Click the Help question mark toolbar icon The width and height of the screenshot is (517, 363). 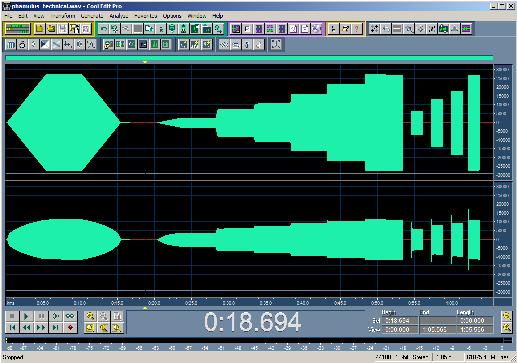tap(357, 29)
